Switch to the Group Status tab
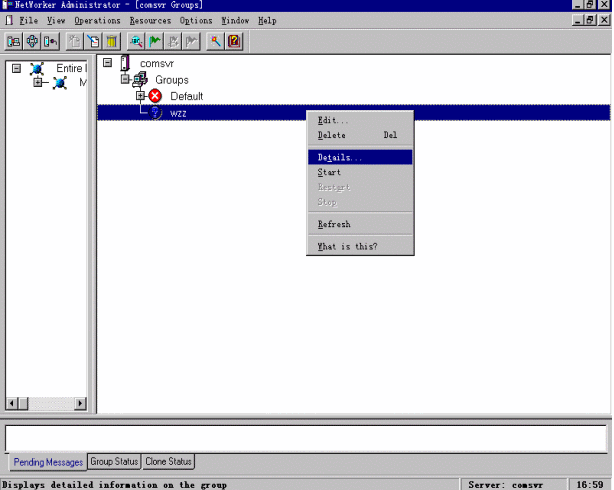 pyautogui.click(x=113, y=461)
